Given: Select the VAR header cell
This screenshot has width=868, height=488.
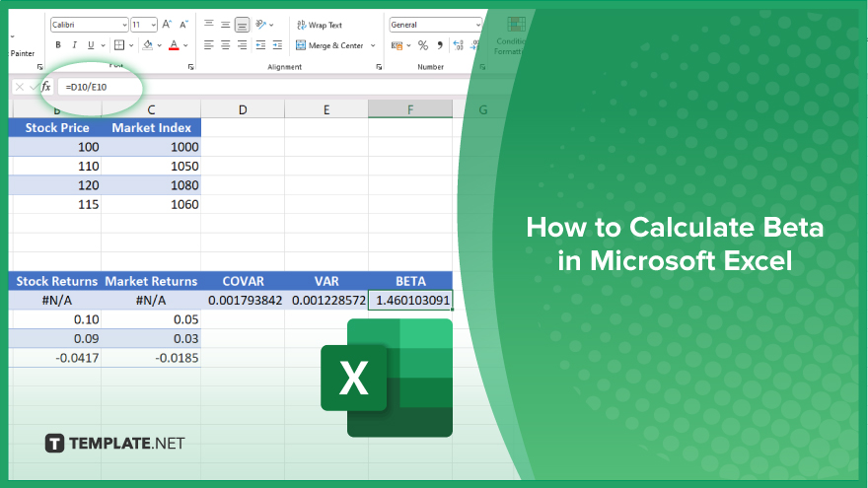Looking at the screenshot, I should pos(326,281).
